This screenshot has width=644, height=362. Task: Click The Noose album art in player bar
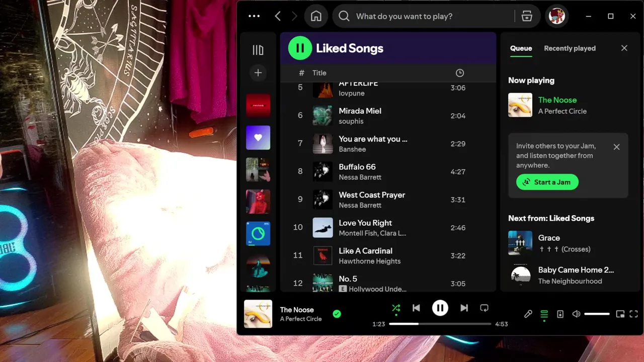[x=258, y=314]
